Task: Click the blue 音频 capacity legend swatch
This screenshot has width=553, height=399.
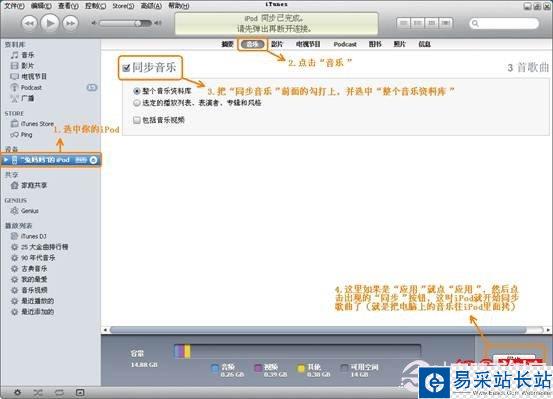Action: point(215,369)
